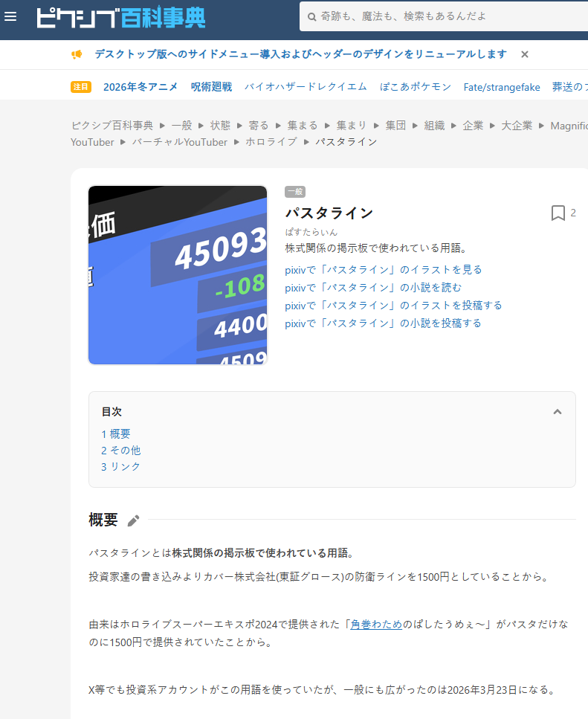Open the 角巻わため article link

click(x=376, y=625)
